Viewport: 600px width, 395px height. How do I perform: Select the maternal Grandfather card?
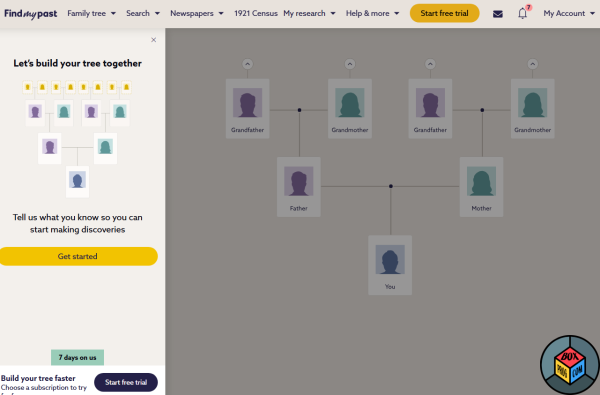[x=430, y=109]
